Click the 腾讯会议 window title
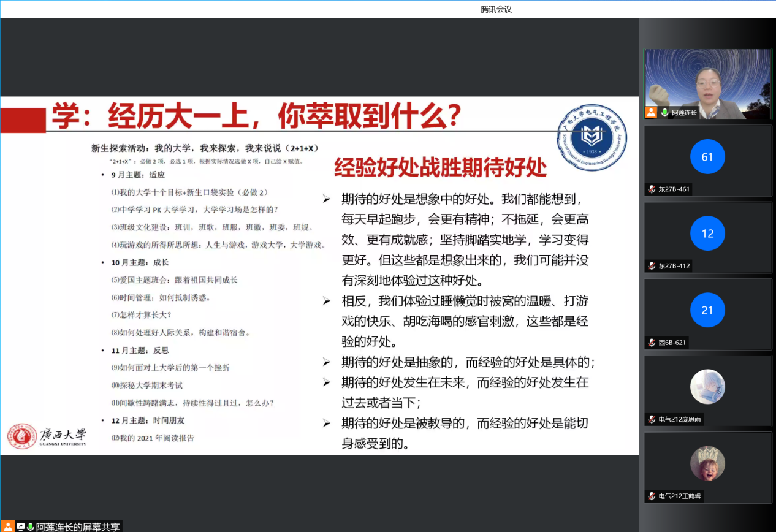 (496, 9)
